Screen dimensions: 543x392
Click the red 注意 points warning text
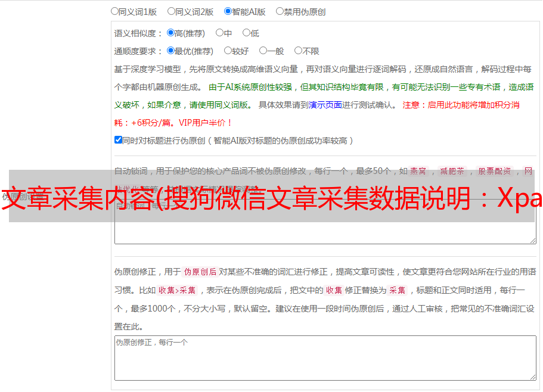317,114
